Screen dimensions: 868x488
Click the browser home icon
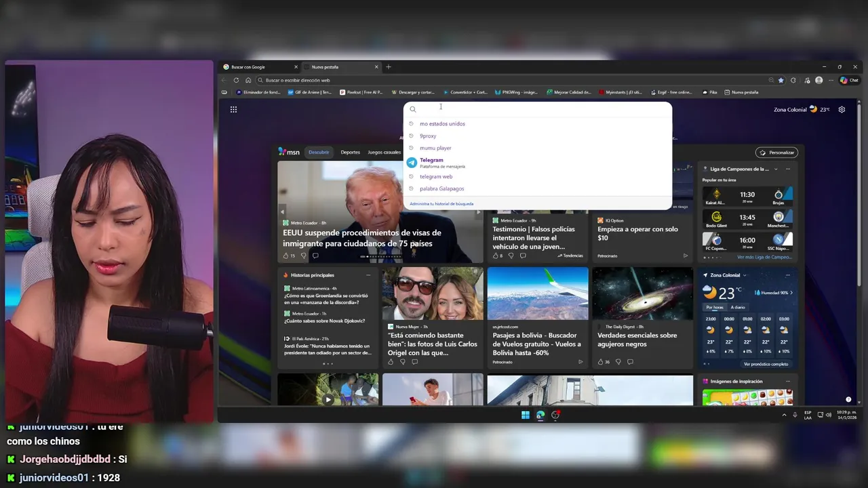coord(248,80)
